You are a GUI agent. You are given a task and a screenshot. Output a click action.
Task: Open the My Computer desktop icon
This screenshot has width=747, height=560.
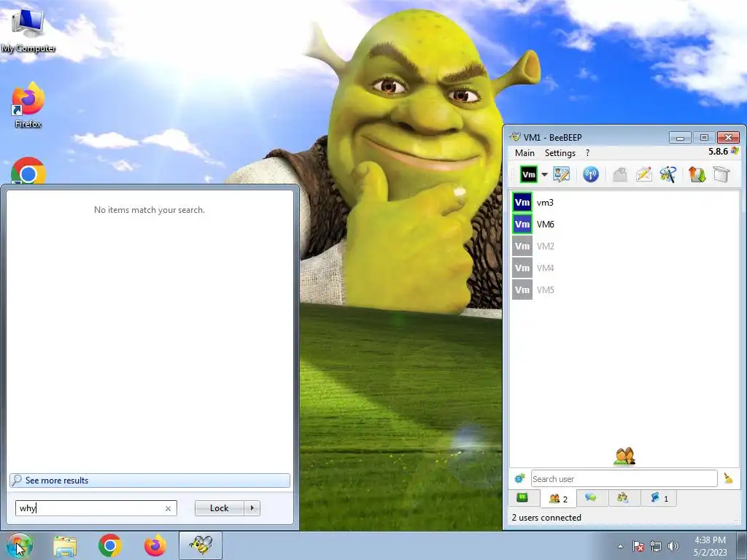coord(28,29)
